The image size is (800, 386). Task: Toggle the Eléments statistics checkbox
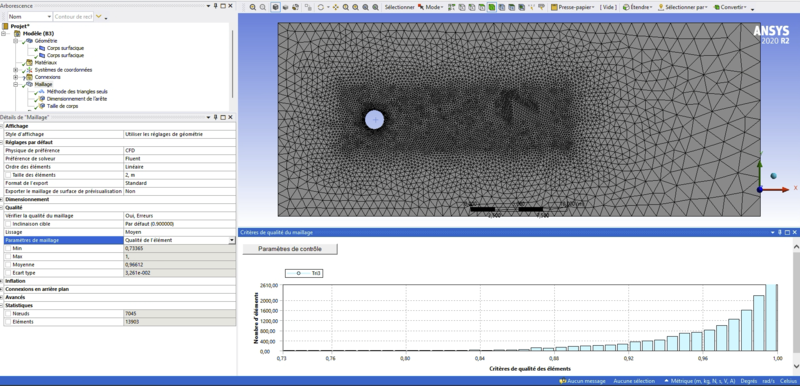[7, 322]
